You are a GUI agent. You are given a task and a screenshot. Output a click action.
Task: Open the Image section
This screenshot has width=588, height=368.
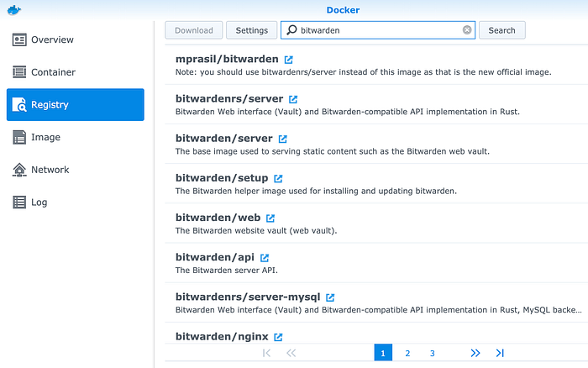[x=76, y=137]
